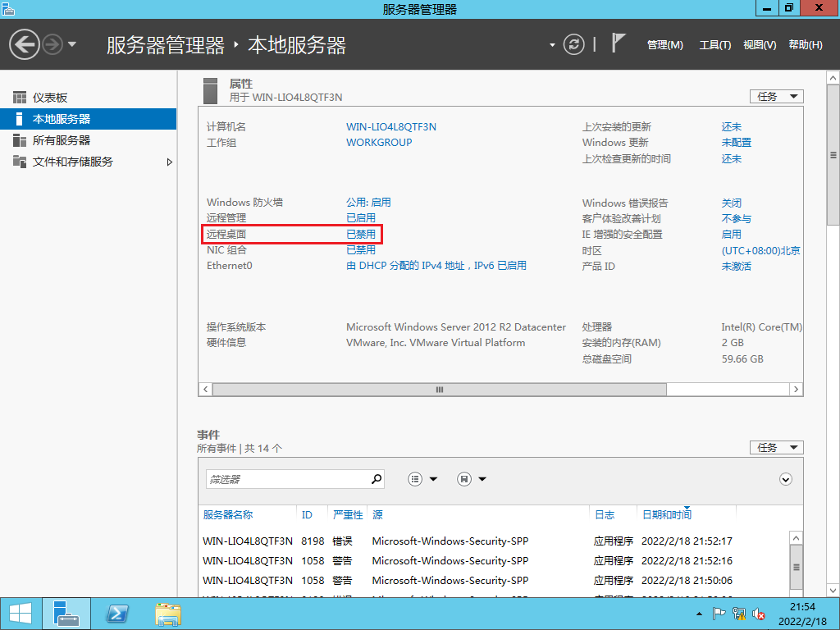Click Windows 错误报告 关闭 link

pos(731,203)
